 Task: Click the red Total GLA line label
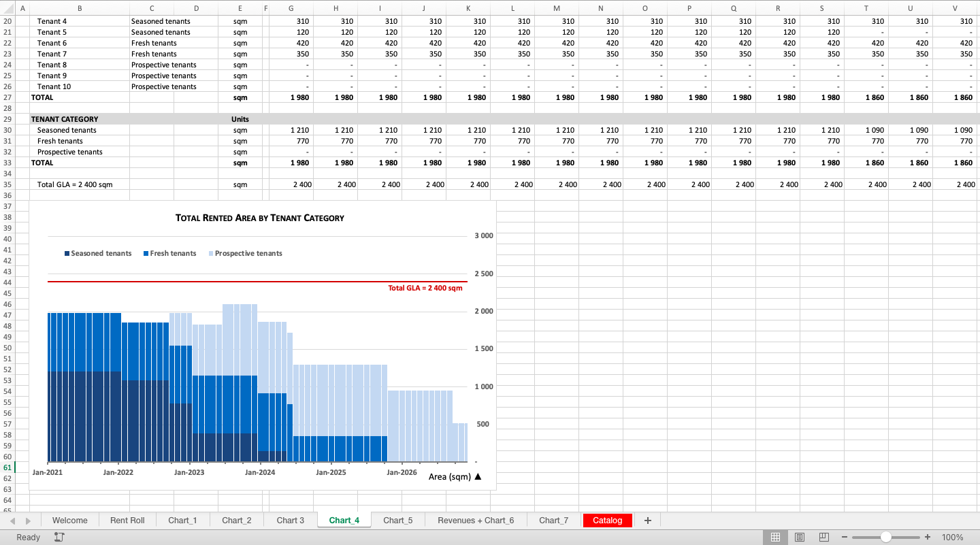(x=425, y=288)
